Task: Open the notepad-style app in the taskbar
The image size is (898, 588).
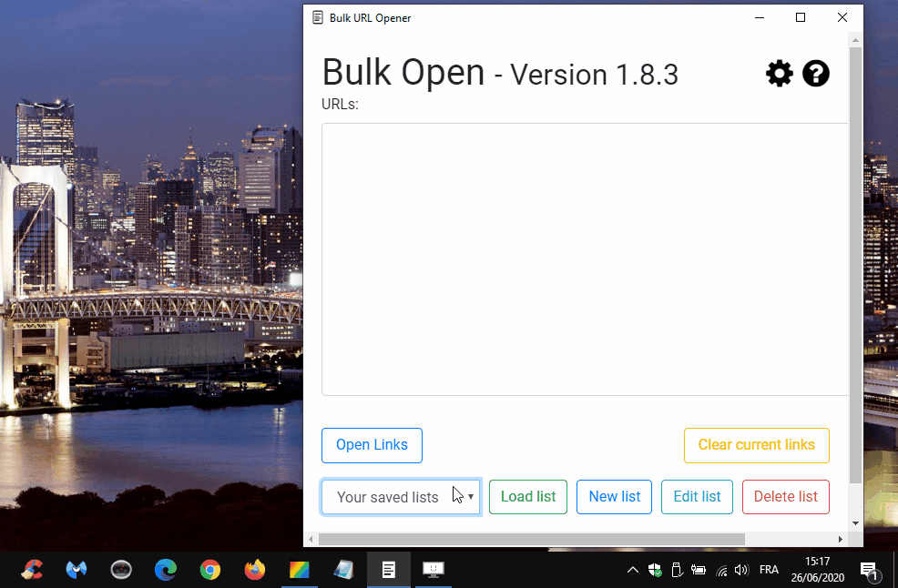Action: (344, 570)
